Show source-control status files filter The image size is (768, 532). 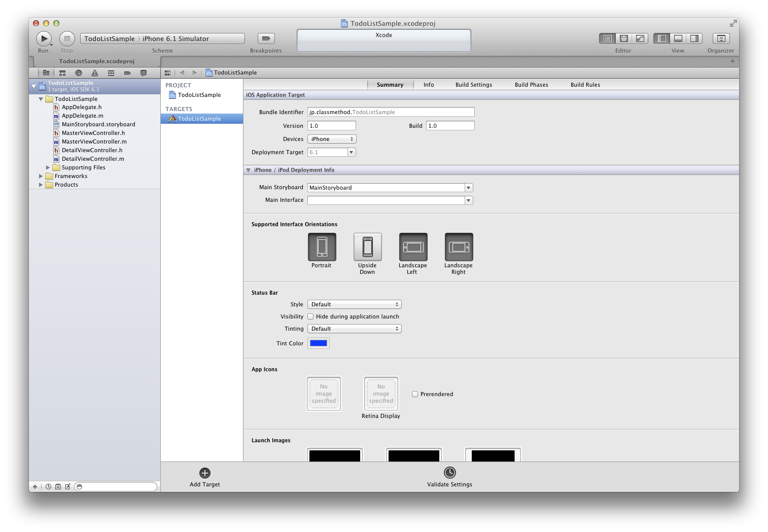pos(58,487)
